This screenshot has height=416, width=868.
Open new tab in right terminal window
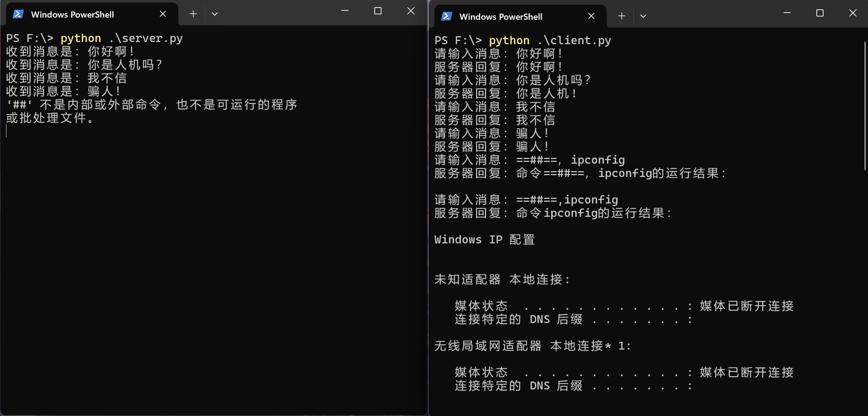pyautogui.click(x=622, y=16)
